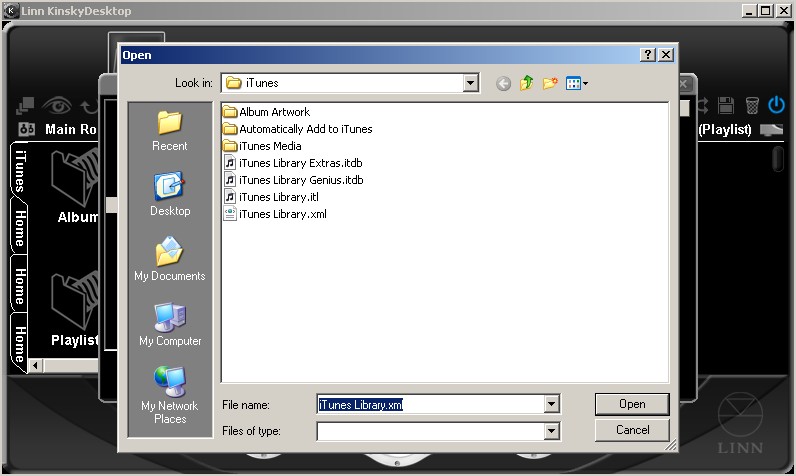796x476 pixels.
Task: Click the source device icon beside (Playlist)
Action: click(771, 130)
